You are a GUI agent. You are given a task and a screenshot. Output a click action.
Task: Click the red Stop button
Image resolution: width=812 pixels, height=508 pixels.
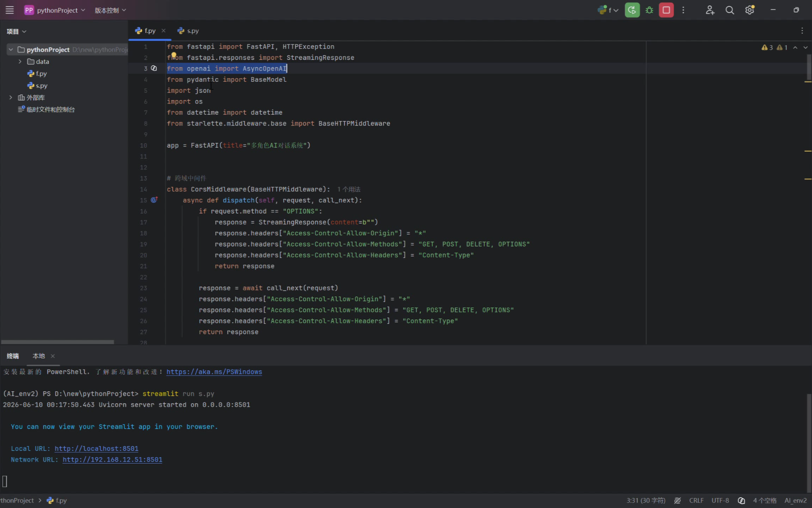pyautogui.click(x=666, y=10)
